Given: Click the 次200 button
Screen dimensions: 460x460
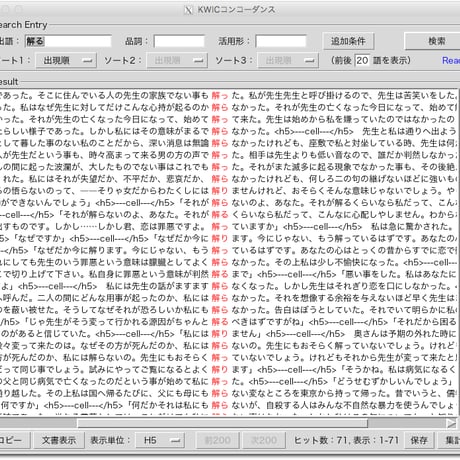Looking at the screenshot, I should pyautogui.click(x=263, y=440).
